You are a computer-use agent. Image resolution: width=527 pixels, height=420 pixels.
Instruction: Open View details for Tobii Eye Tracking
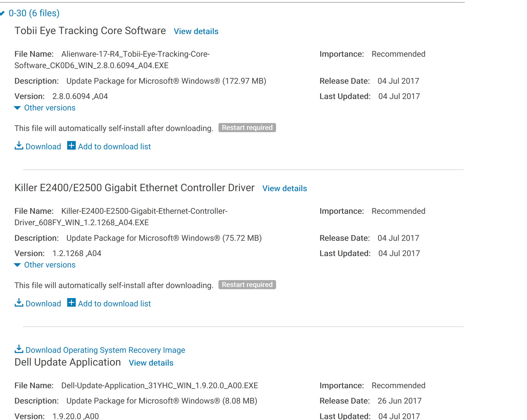196,31
